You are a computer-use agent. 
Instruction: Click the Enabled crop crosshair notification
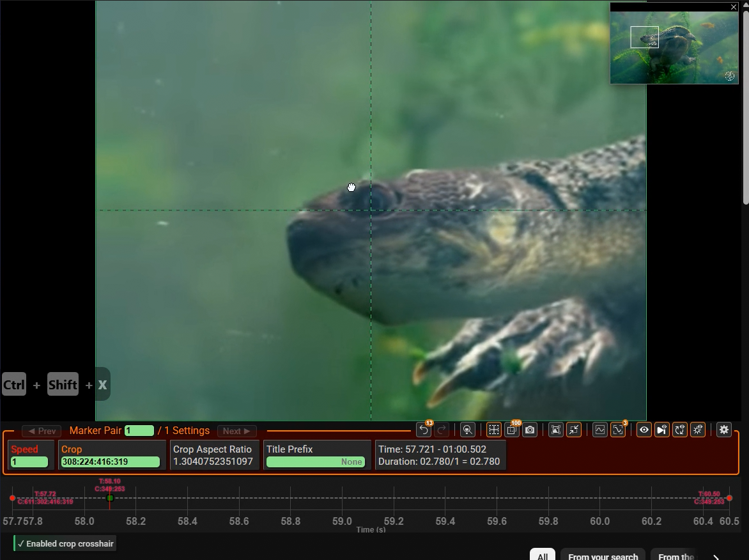tap(65, 544)
